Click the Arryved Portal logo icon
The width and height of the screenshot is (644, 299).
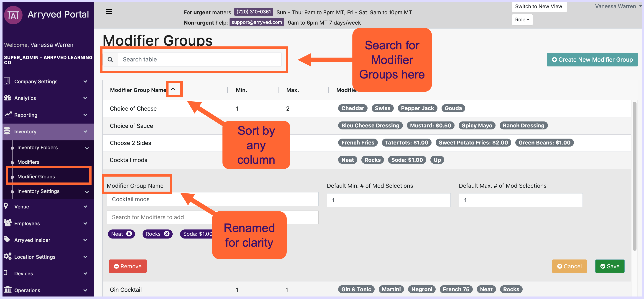point(13,15)
